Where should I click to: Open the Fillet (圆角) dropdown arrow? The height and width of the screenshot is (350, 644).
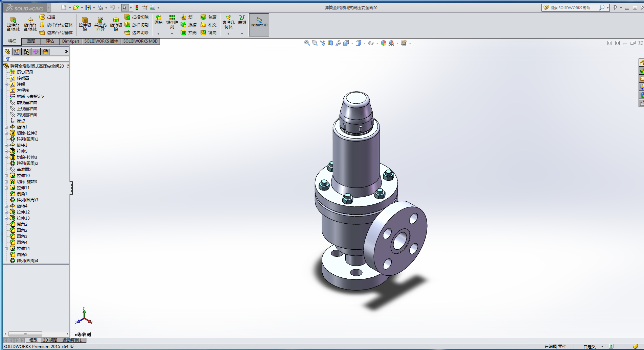click(158, 34)
